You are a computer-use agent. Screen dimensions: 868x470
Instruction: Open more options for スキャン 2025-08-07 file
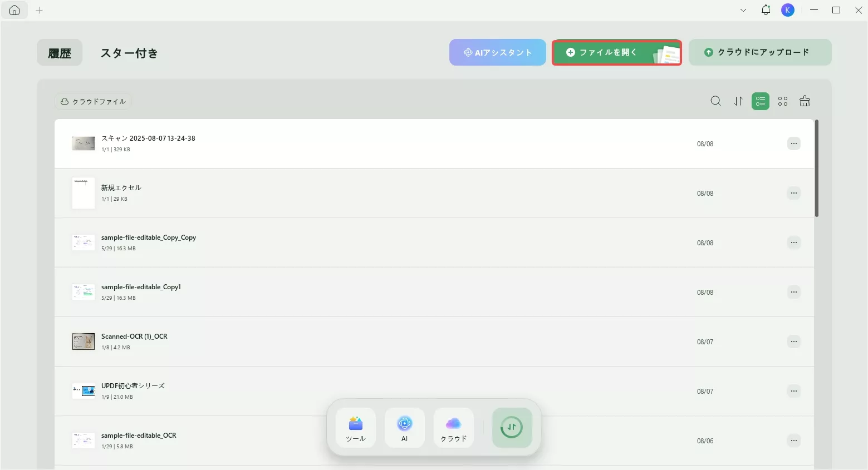tap(794, 144)
